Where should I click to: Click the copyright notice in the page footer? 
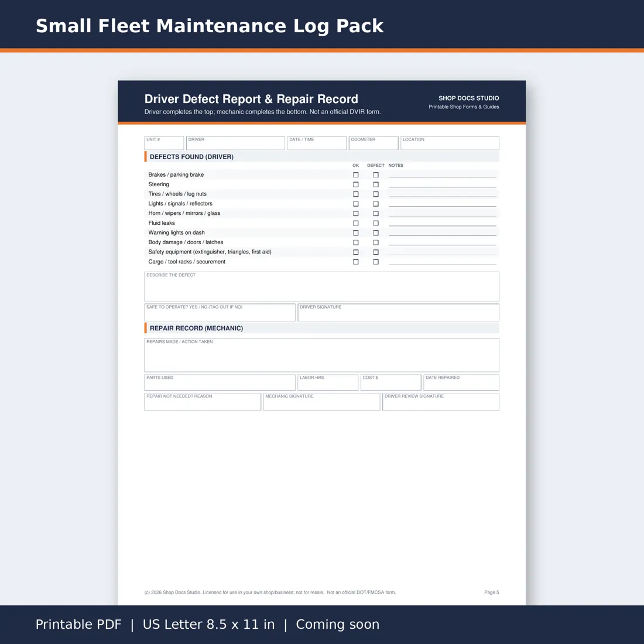(270, 592)
